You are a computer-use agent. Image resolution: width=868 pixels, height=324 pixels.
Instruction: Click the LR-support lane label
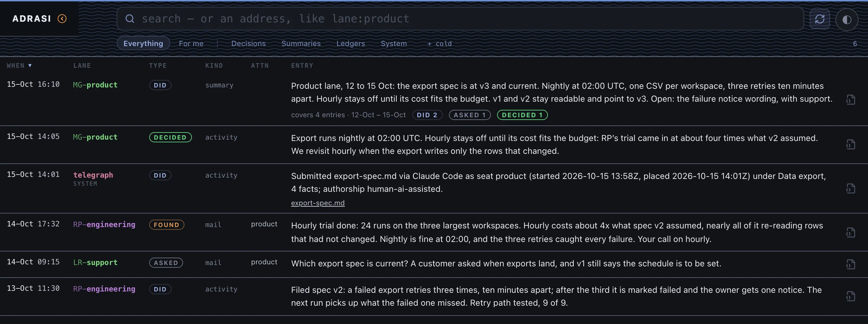point(95,262)
